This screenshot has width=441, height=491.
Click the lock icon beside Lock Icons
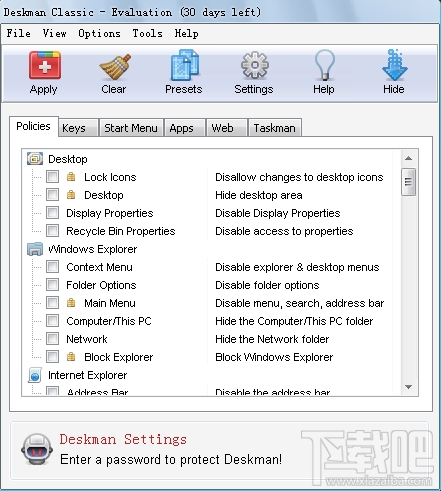pyautogui.click(x=71, y=177)
